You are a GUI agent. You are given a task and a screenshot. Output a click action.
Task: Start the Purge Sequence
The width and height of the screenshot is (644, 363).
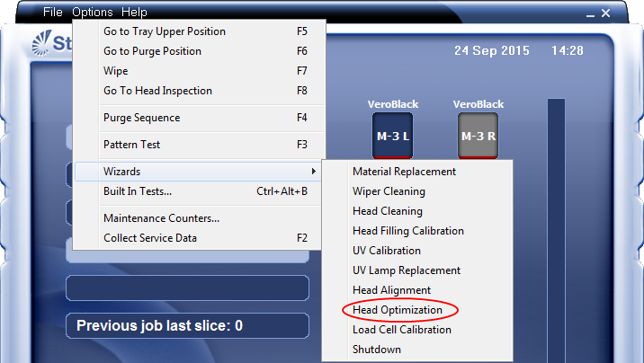(141, 118)
